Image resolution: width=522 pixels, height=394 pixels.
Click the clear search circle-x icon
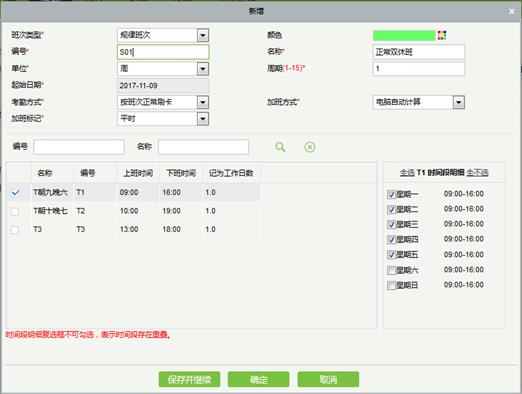coord(310,147)
